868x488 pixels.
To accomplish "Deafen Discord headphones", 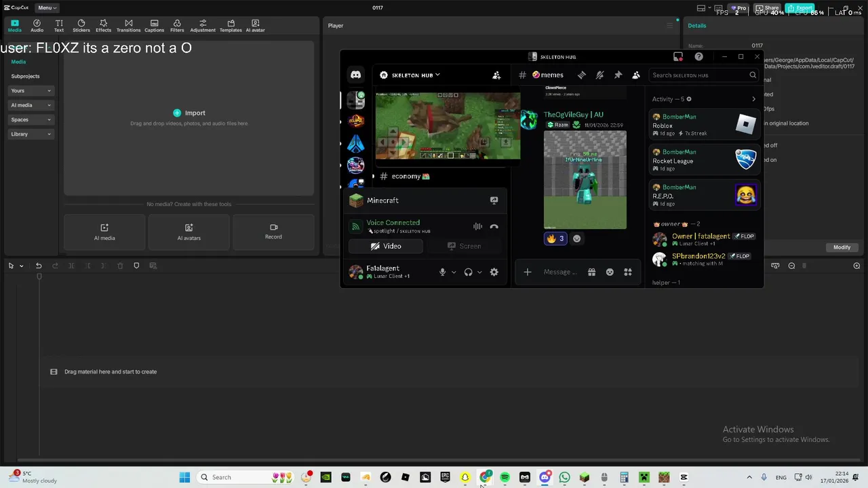I will (468, 272).
